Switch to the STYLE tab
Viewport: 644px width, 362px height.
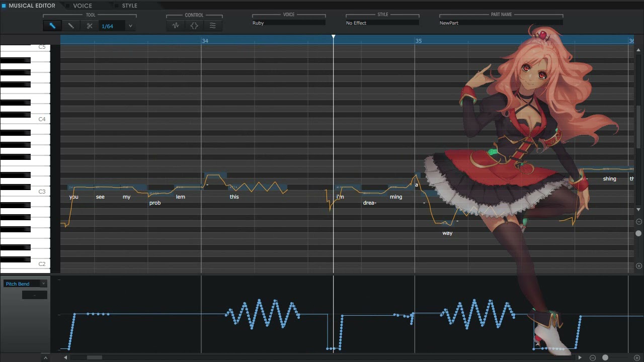coord(129,6)
